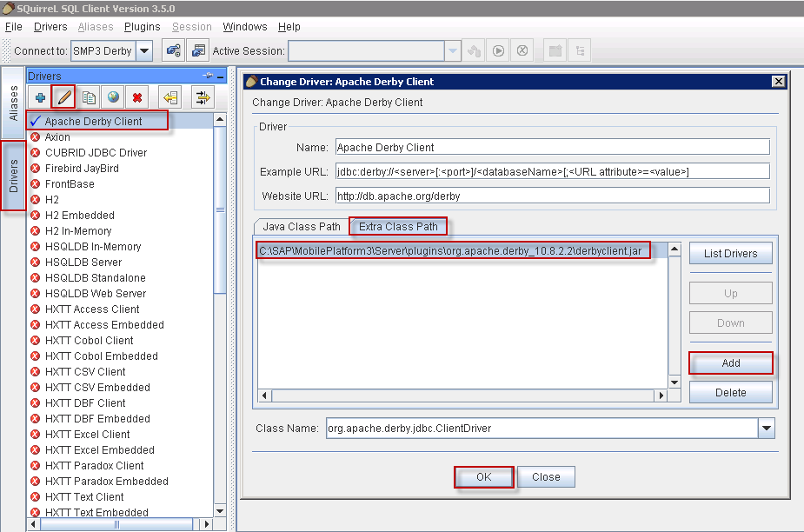This screenshot has height=532, width=804.
Task: Click the Create new driver plus icon
Action: [40, 97]
